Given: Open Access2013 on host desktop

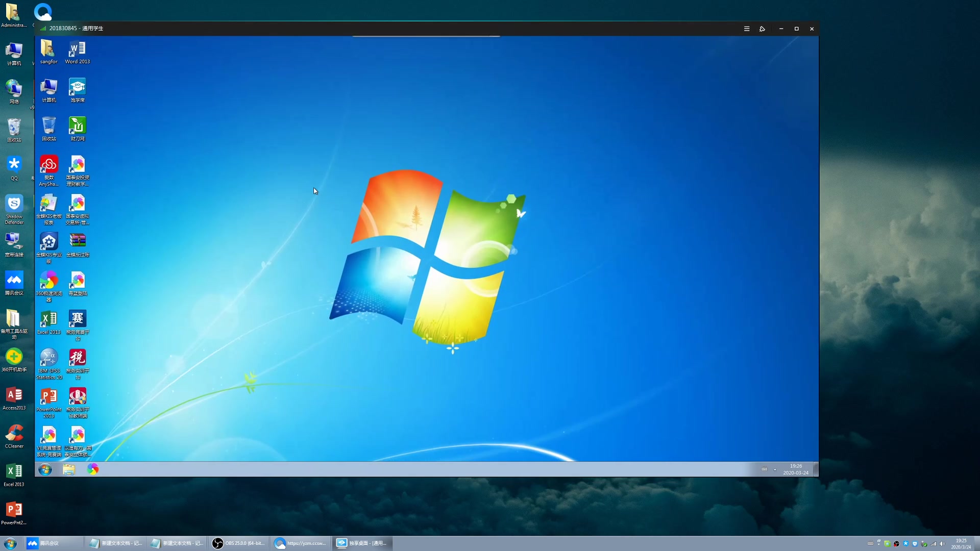Looking at the screenshot, I should tap(14, 398).
